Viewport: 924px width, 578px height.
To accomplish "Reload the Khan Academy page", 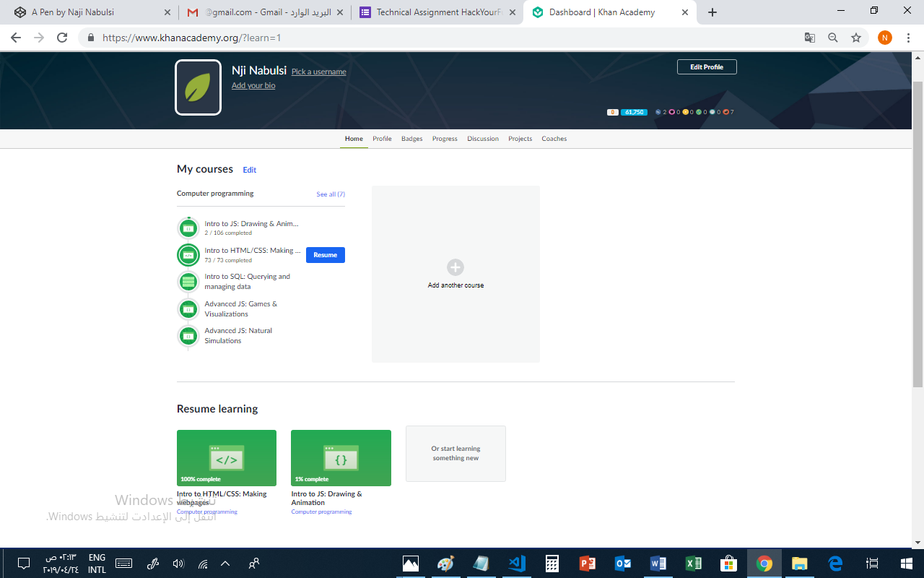I will pos(62,38).
